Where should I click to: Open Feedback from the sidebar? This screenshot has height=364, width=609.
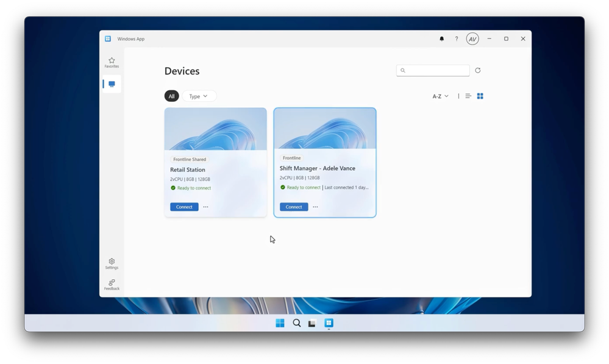(112, 285)
